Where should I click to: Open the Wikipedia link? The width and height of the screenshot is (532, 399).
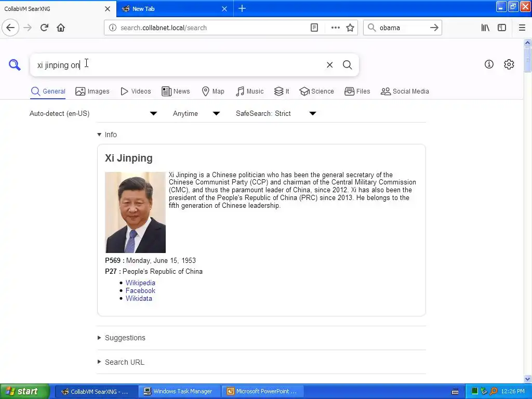pyautogui.click(x=140, y=283)
